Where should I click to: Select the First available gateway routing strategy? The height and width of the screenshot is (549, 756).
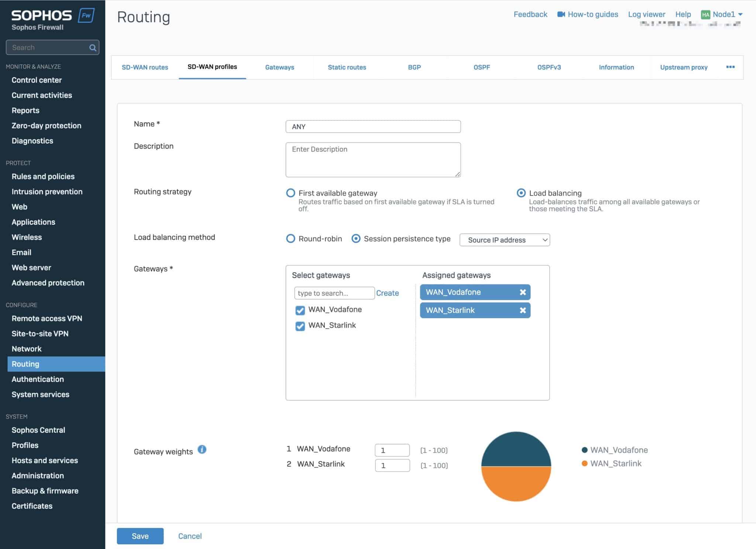291,193
